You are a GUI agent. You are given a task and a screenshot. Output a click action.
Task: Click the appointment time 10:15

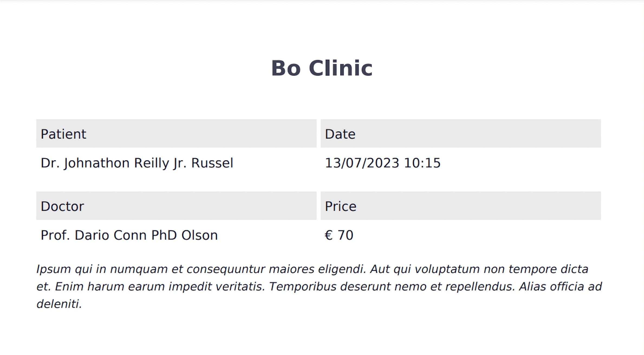click(422, 163)
